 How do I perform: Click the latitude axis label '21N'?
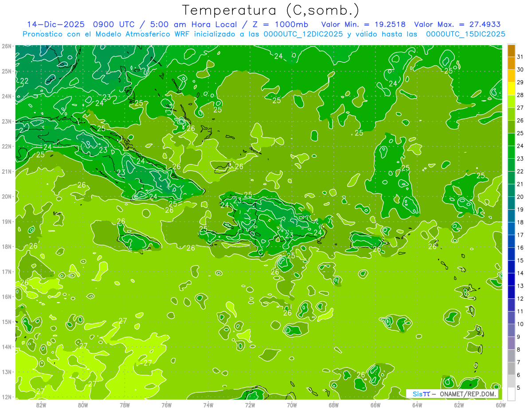click(6, 172)
